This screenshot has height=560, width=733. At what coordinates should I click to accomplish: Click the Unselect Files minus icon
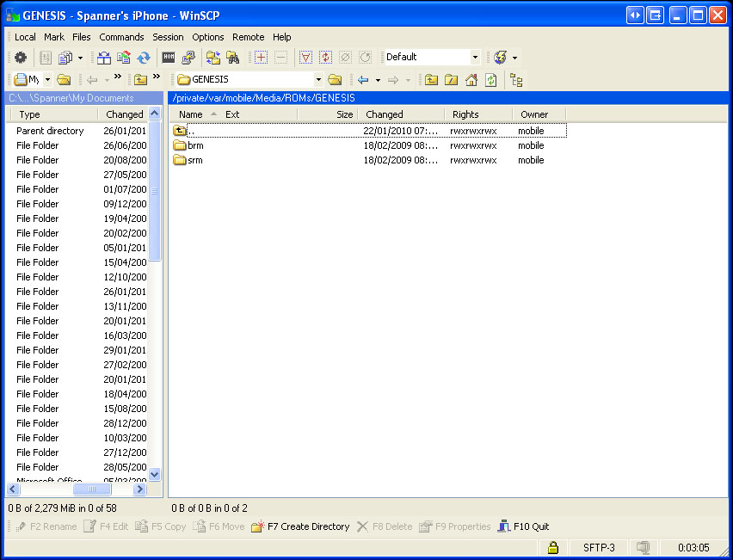[x=281, y=58]
